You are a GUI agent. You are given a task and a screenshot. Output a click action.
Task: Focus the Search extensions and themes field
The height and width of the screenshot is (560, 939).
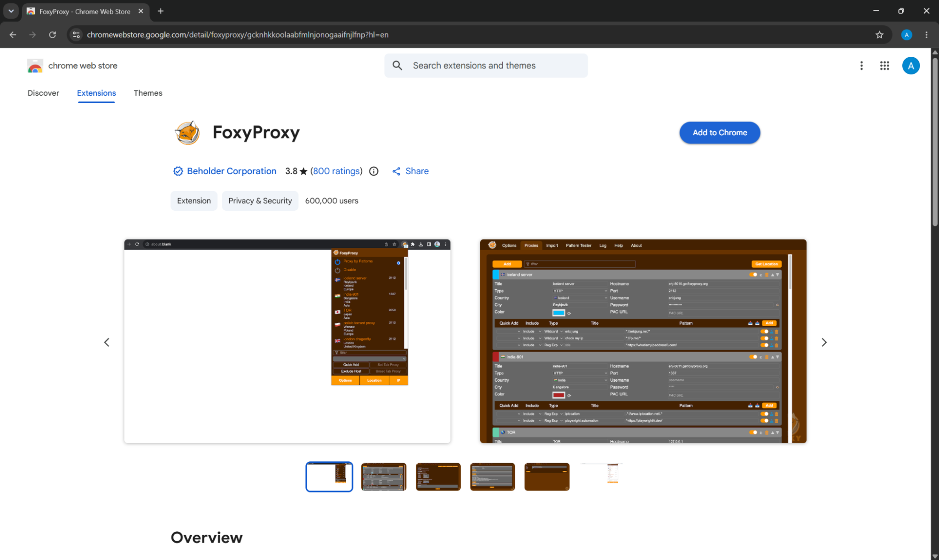pos(486,65)
